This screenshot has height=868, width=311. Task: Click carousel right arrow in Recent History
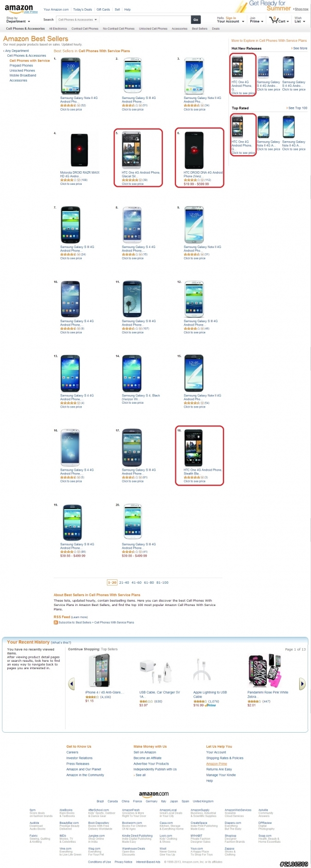tap(302, 684)
